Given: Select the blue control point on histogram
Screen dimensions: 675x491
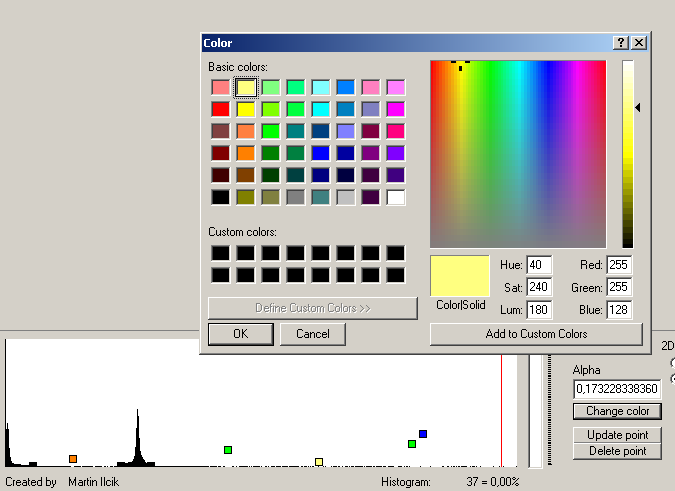Looking at the screenshot, I should (423, 434).
